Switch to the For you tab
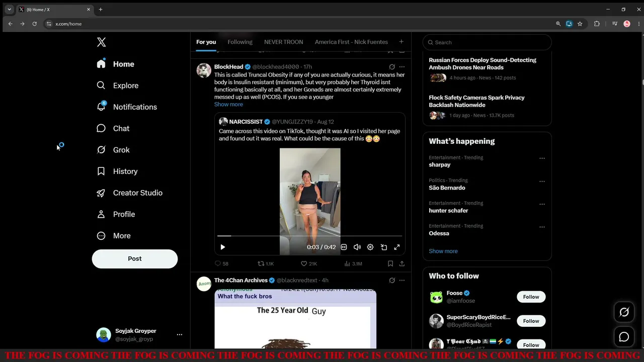The width and height of the screenshot is (644, 362). [206, 42]
